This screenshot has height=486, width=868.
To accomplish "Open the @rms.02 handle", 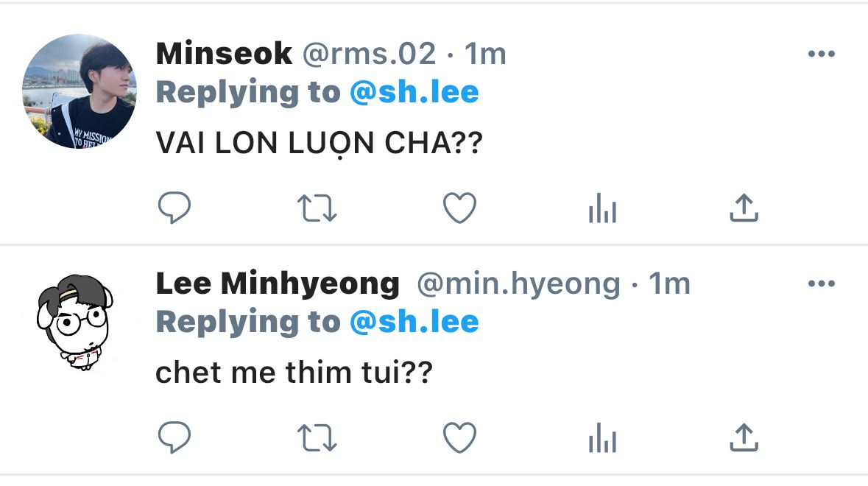I will [370, 54].
